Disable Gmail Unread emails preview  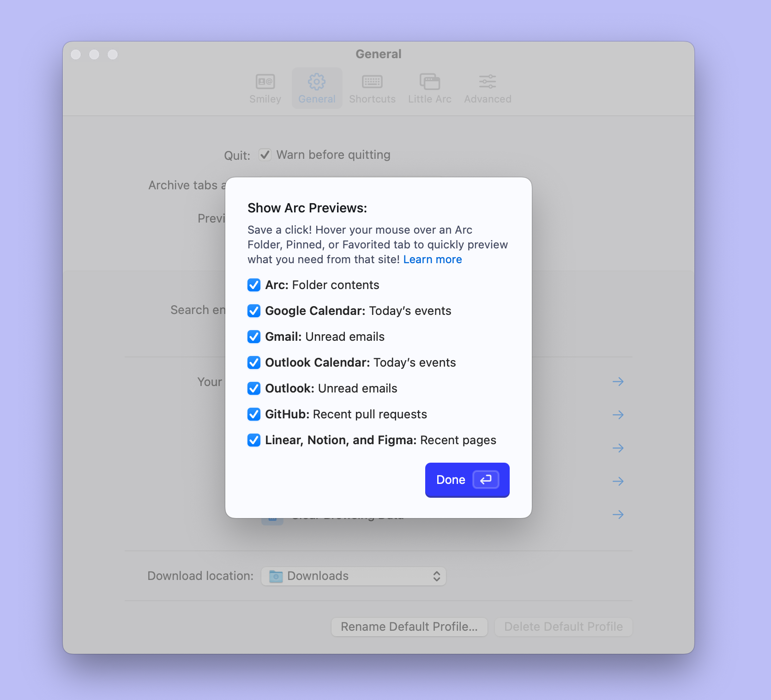(254, 337)
